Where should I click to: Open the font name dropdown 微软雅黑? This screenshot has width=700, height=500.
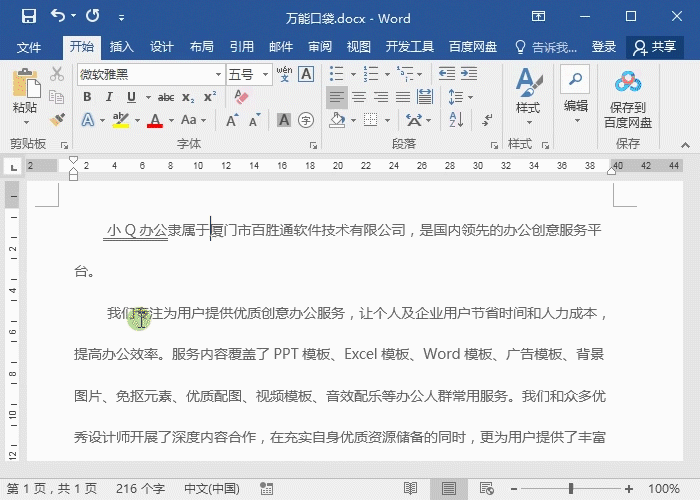click(x=218, y=75)
